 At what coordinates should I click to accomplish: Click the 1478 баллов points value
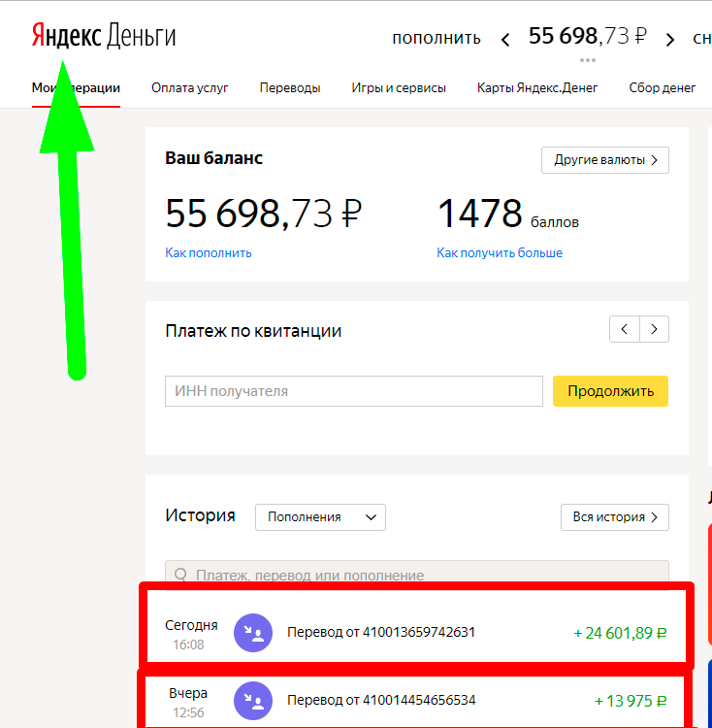point(508,215)
